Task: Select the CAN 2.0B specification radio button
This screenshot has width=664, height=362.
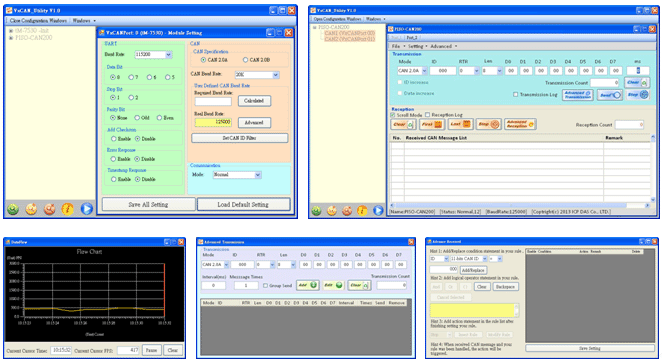Action: (x=245, y=60)
